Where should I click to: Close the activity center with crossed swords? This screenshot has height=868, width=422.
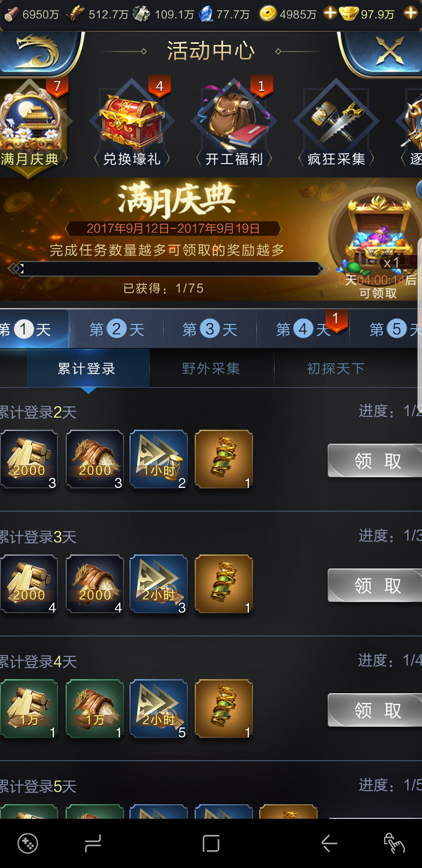389,51
